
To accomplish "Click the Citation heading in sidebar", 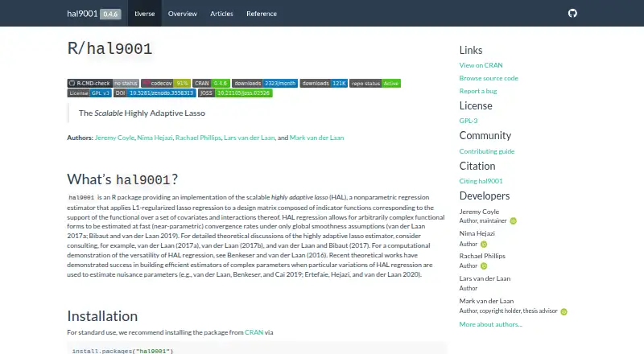I will (477, 167).
